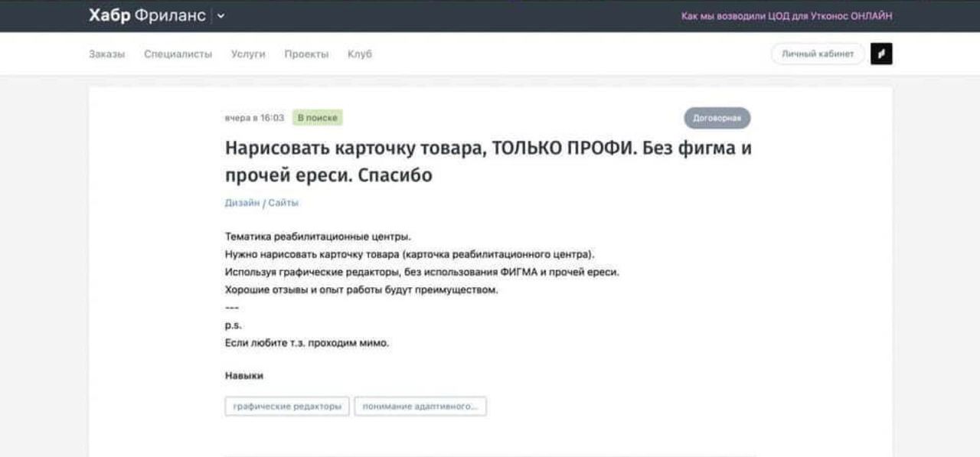Click the p.s. line

[x=234, y=325]
